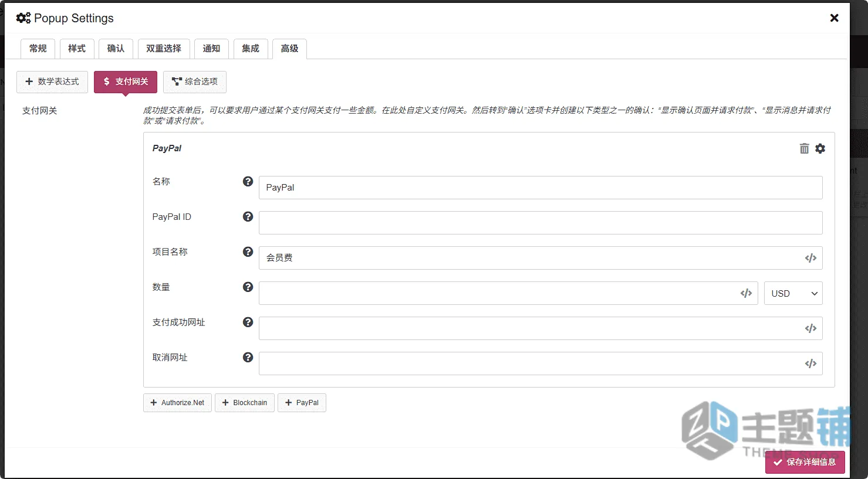Show help for 数量 field
868x479 pixels.
[x=248, y=287]
